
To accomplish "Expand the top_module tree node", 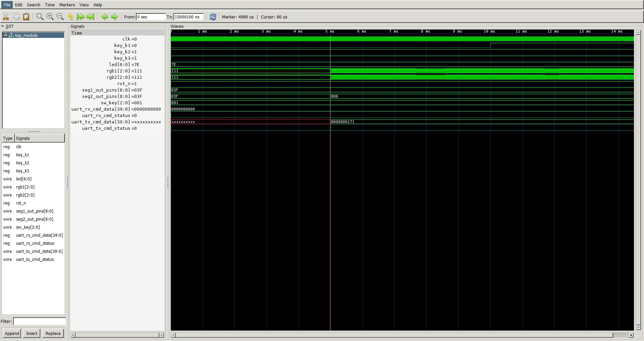I will (5, 35).
